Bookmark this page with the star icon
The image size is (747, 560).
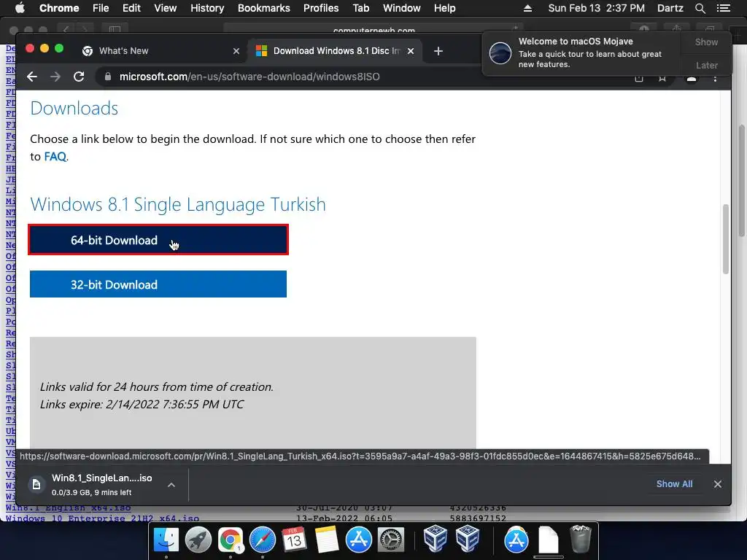(x=662, y=79)
